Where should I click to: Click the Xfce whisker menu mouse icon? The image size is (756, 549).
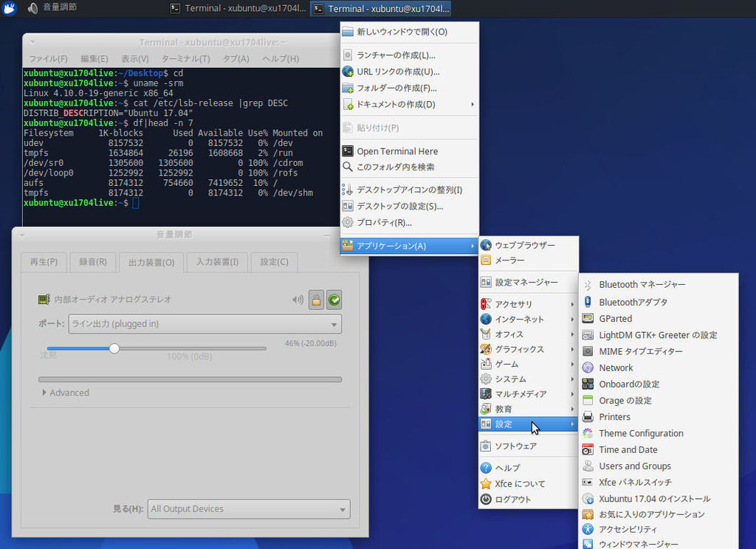9,8
